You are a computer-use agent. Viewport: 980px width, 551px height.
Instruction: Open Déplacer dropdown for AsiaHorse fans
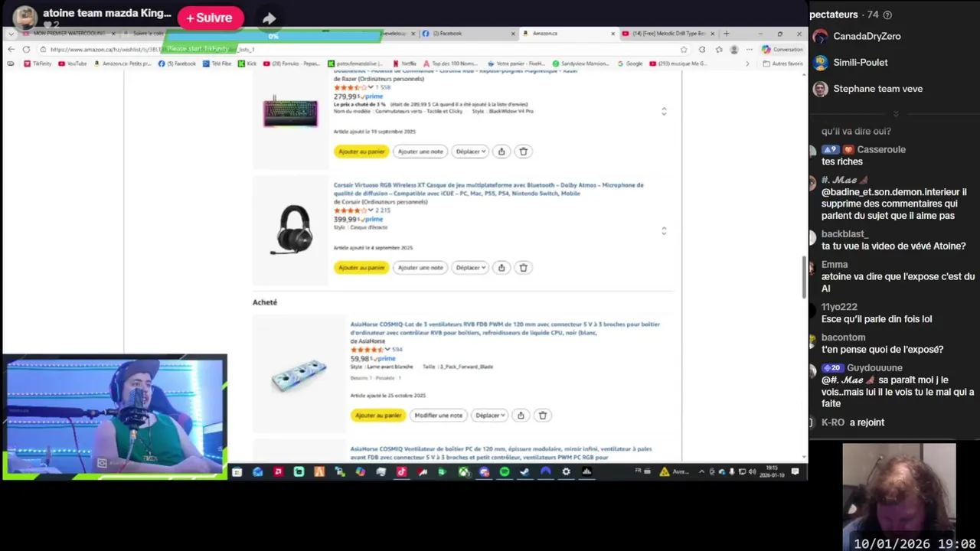pyautogui.click(x=489, y=416)
